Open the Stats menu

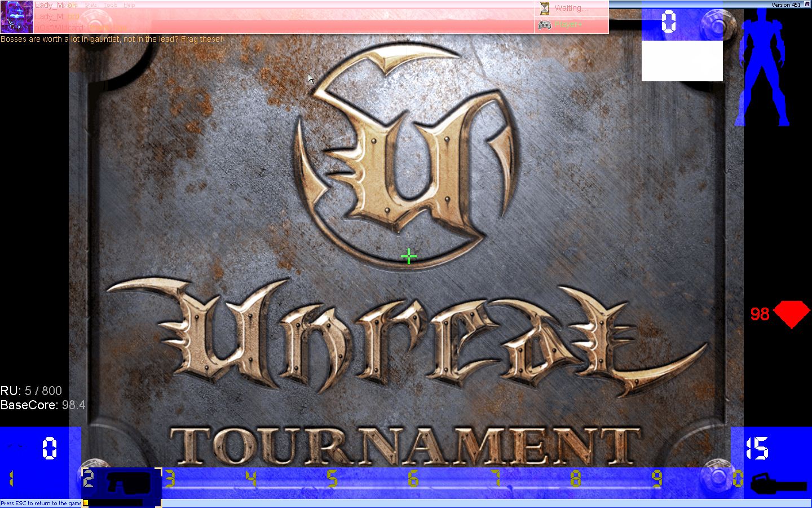point(91,5)
